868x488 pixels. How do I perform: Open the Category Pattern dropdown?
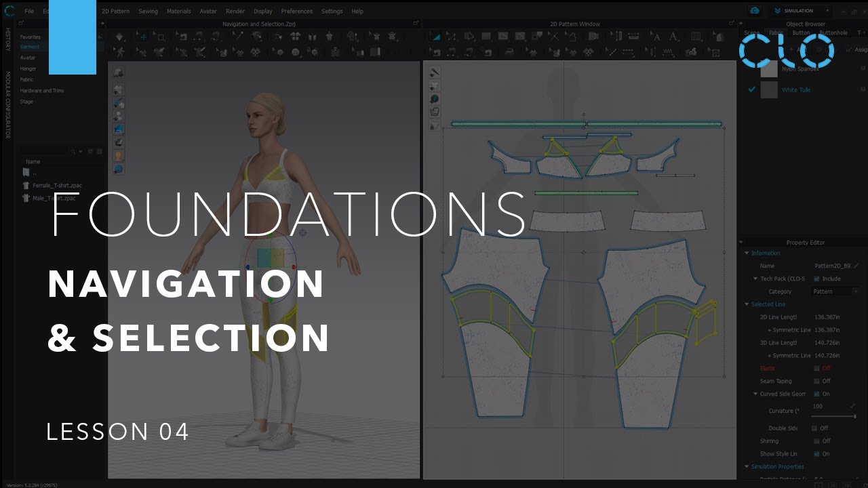pyautogui.click(x=834, y=291)
